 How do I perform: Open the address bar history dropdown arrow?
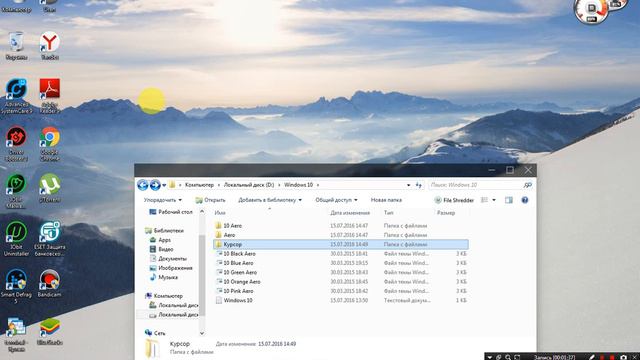click(408, 185)
